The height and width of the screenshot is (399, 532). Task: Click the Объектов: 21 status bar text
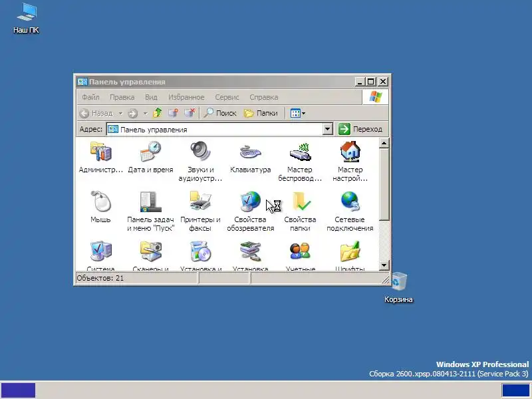click(100, 278)
